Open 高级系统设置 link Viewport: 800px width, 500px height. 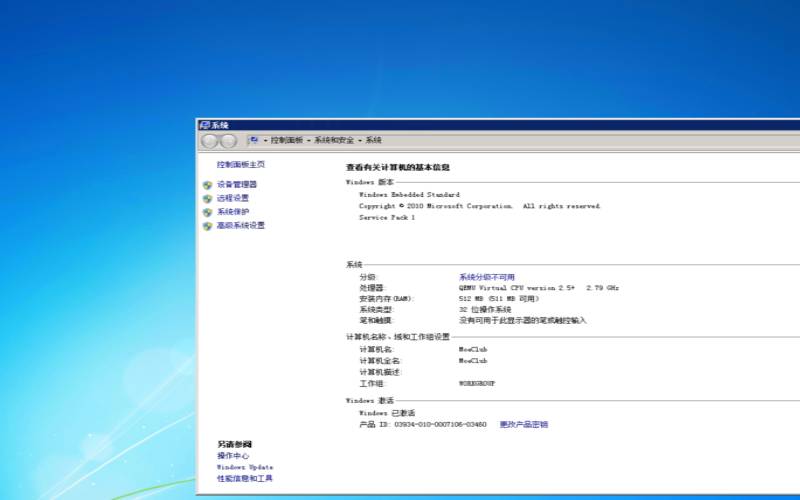tap(241, 226)
